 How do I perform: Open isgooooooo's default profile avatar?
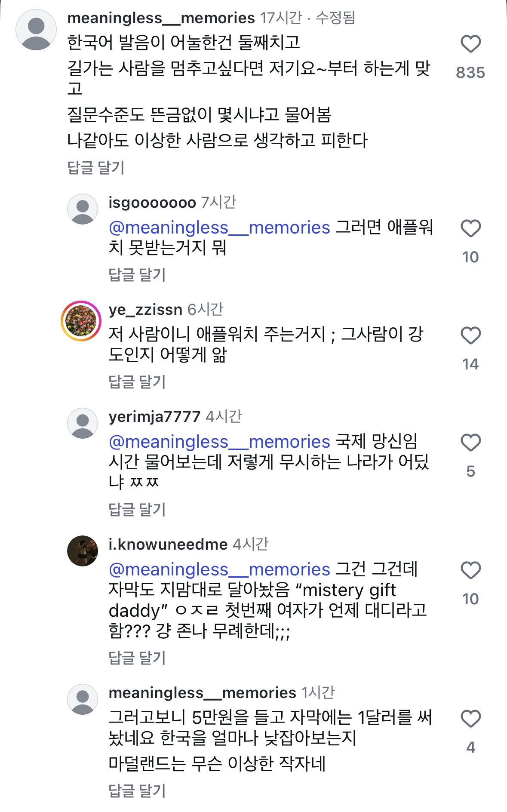click(x=83, y=209)
